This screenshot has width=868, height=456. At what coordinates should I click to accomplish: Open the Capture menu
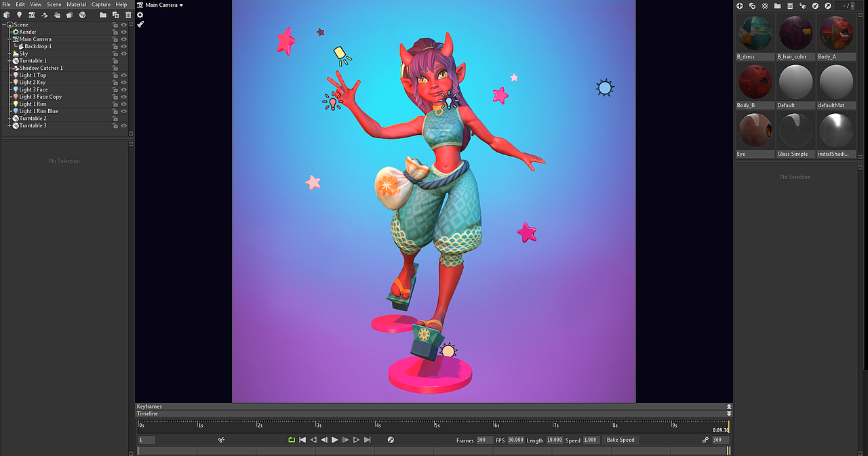pos(101,5)
